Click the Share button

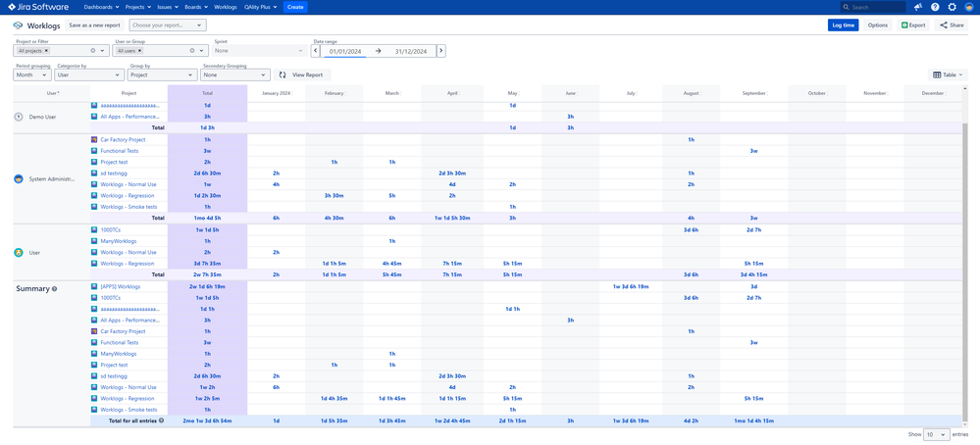[952, 25]
